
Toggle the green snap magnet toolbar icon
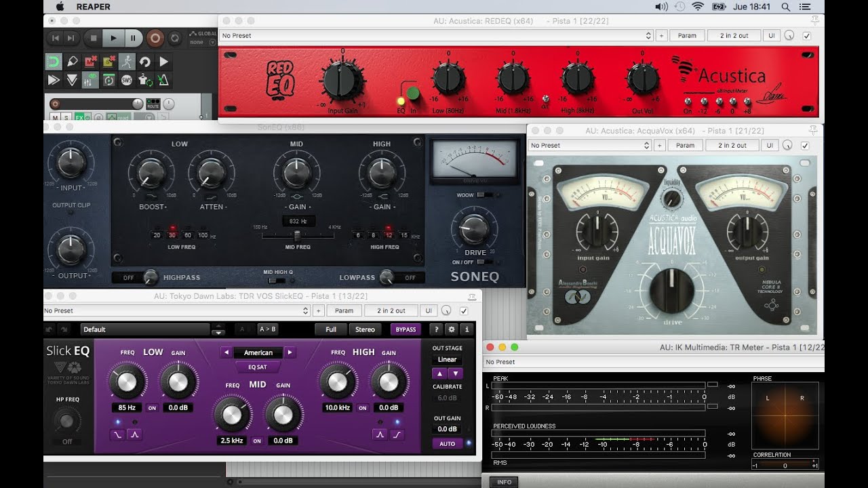click(x=54, y=62)
